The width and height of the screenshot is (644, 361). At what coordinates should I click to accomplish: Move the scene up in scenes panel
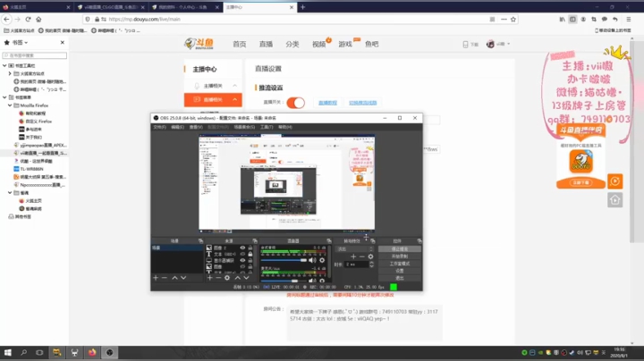[174, 278]
